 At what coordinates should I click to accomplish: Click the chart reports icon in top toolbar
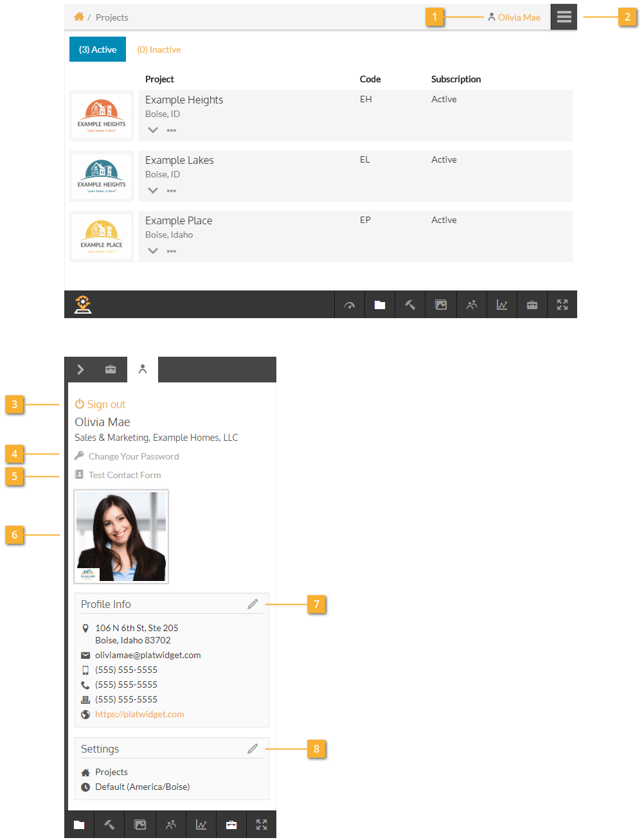(x=502, y=305)
